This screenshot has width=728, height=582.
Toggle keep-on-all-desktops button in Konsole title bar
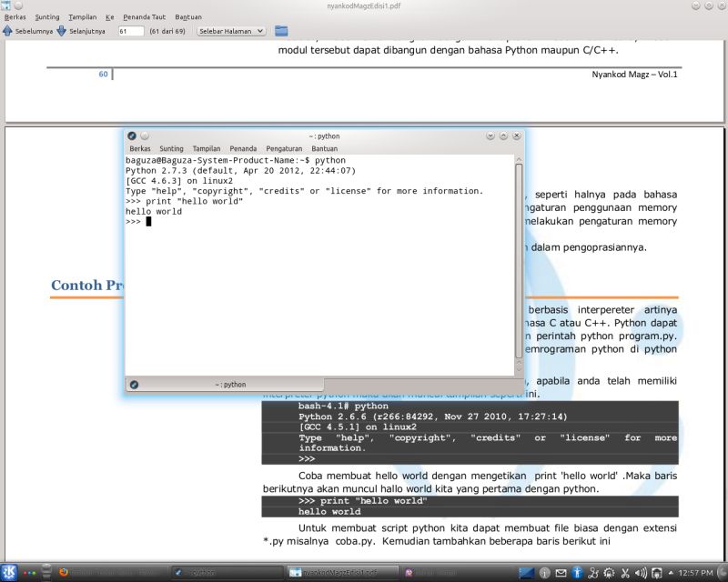coord(145,136)
